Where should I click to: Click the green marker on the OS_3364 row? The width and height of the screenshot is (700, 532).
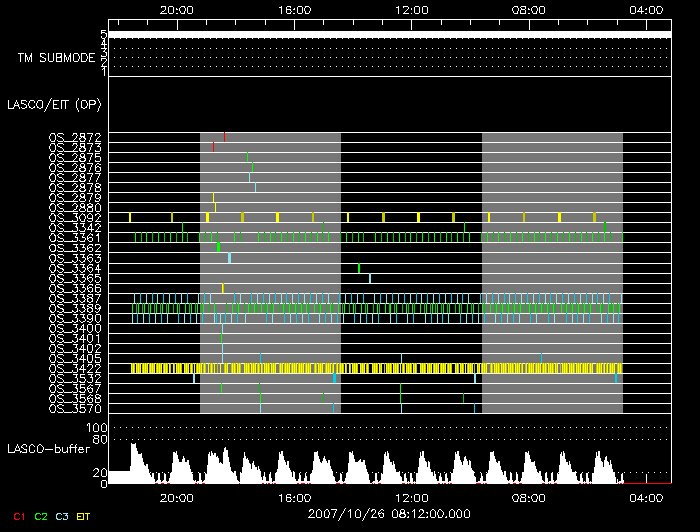[359, 268]
